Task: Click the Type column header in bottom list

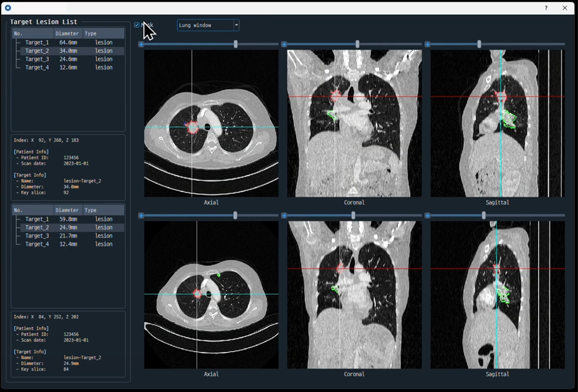Action: [91, 210]
